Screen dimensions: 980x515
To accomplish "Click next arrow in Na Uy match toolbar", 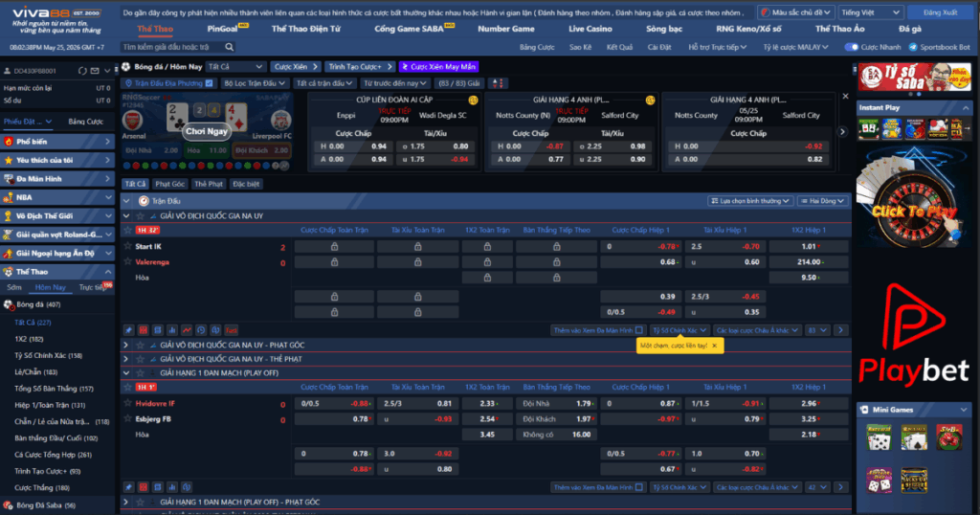I will (840, 330).
